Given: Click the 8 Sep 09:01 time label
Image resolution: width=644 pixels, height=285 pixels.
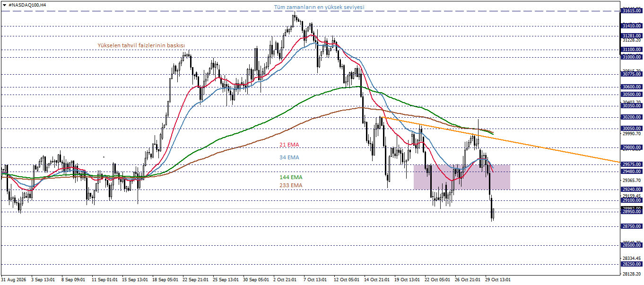Looking at the screenshot, I should (73, 280).
